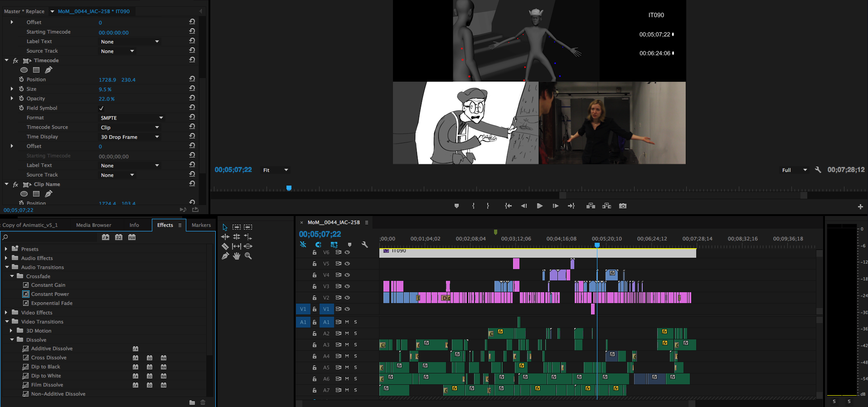
Task: Hide track V3 with eye toggle
Action: (x=347, y=286)
